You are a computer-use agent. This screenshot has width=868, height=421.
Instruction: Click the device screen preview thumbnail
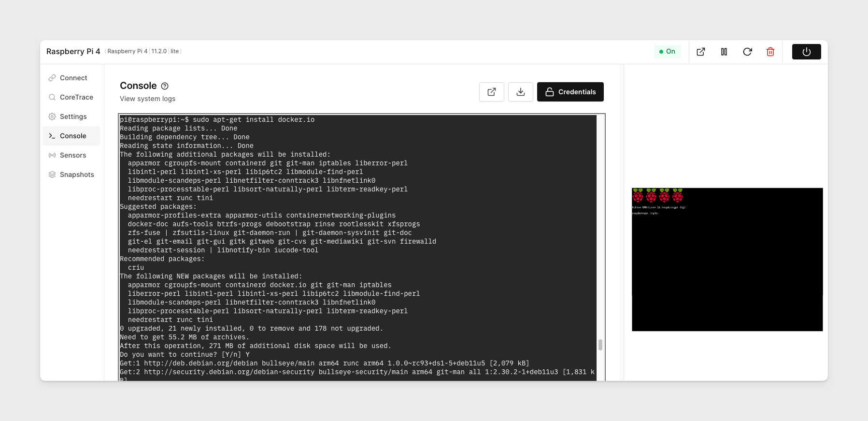pyautogui.click(x=727, y=260)
